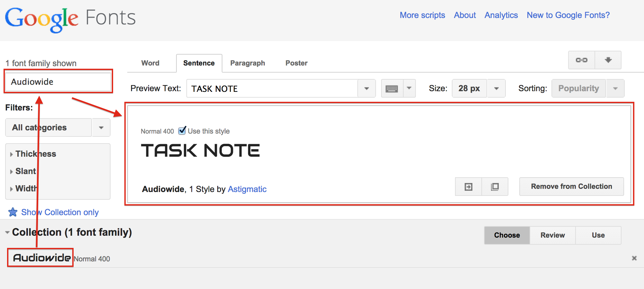Open the More scripts link

pos(422,15)
